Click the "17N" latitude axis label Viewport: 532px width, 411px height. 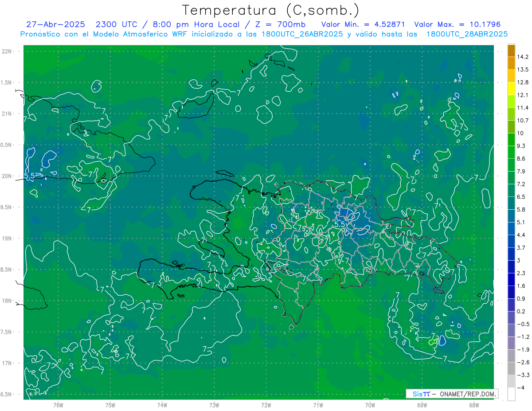click(x=7, y=364)
